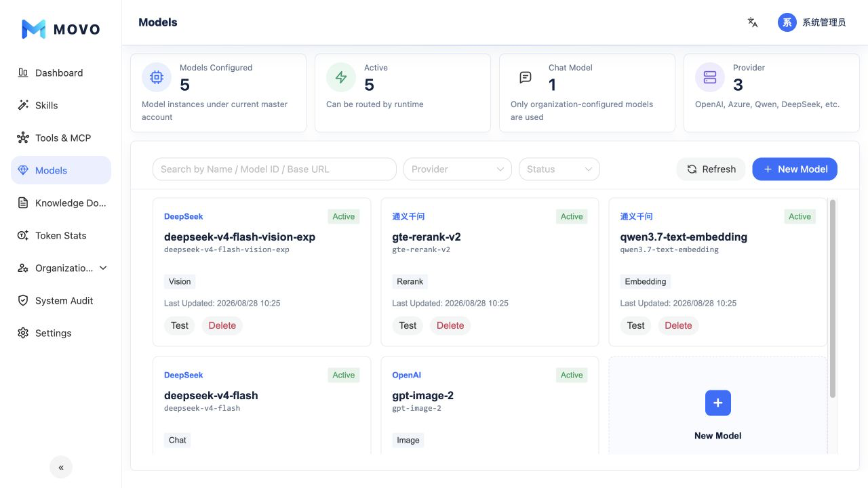Screen dimensions: 868x488
Task: Click the user avatar circle
Action: [x=787, y=22]
